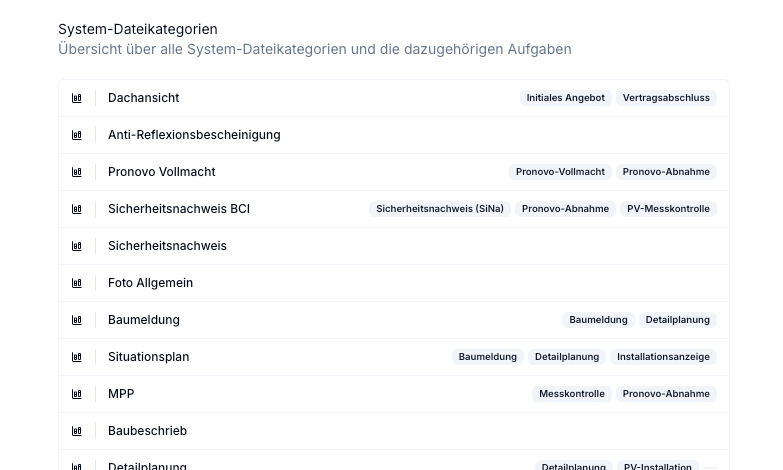This screenshot has width=783, height=470.
Task: Click the Sicherheitsnachweis (SiNa) badge
Action: [x=440, y=209]
